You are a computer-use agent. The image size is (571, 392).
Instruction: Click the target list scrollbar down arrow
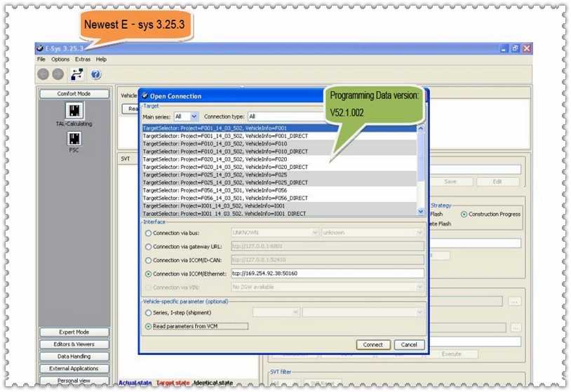coord(421,211)
